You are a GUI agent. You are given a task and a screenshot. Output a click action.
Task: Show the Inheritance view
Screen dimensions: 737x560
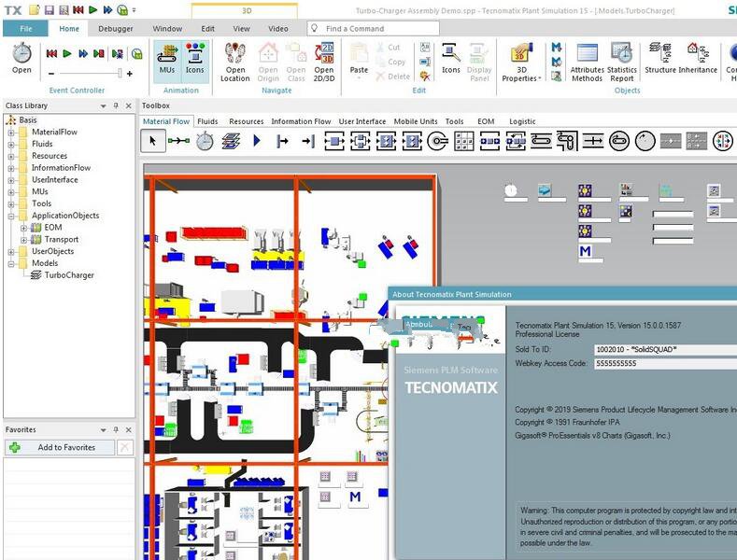point(698,58)
